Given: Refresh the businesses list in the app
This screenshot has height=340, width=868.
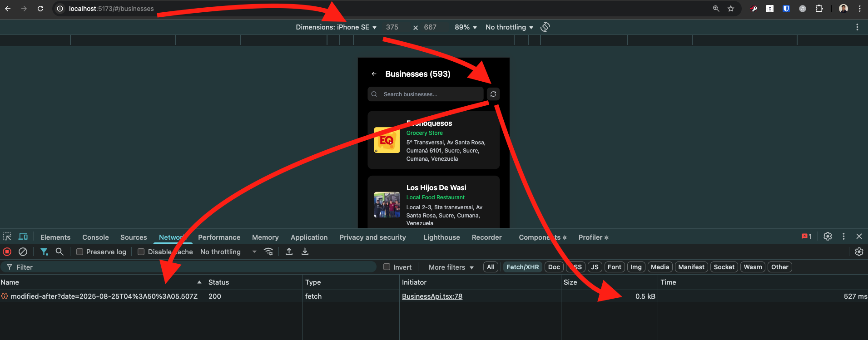Looking at the screenshot, I should [493, 94].
